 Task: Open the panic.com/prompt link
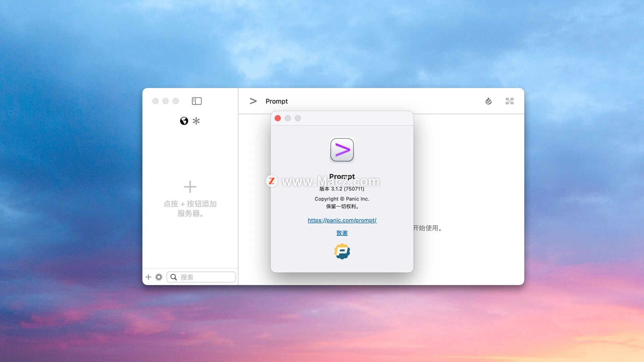(x=342, y=220)
